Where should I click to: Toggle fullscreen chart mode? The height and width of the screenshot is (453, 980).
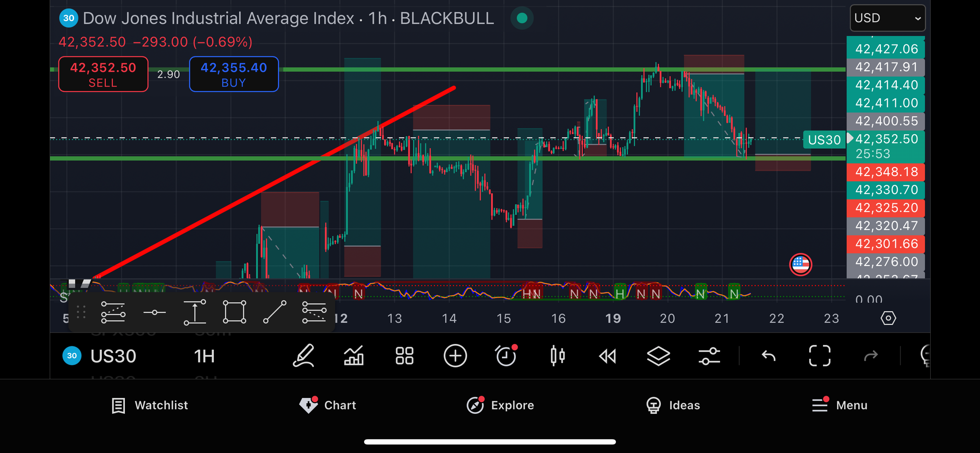coord(819,356)
